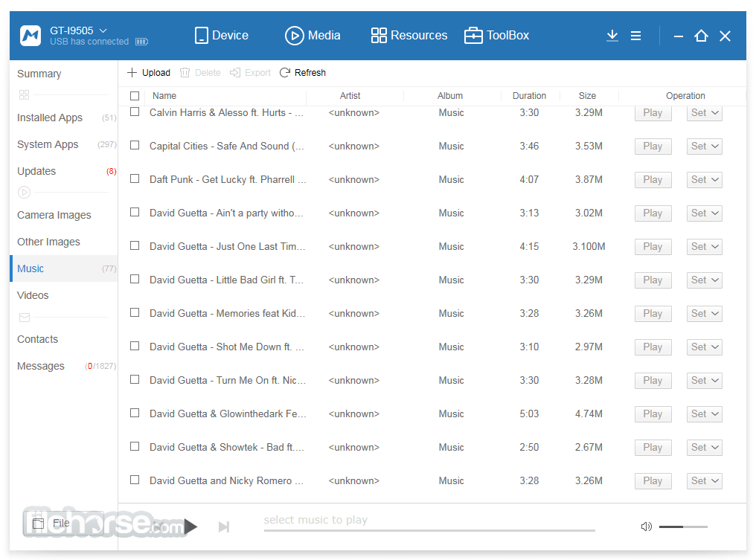The image size is (756, 560).
Task: Open Installed Apps list
Action: tap(64, 118)
